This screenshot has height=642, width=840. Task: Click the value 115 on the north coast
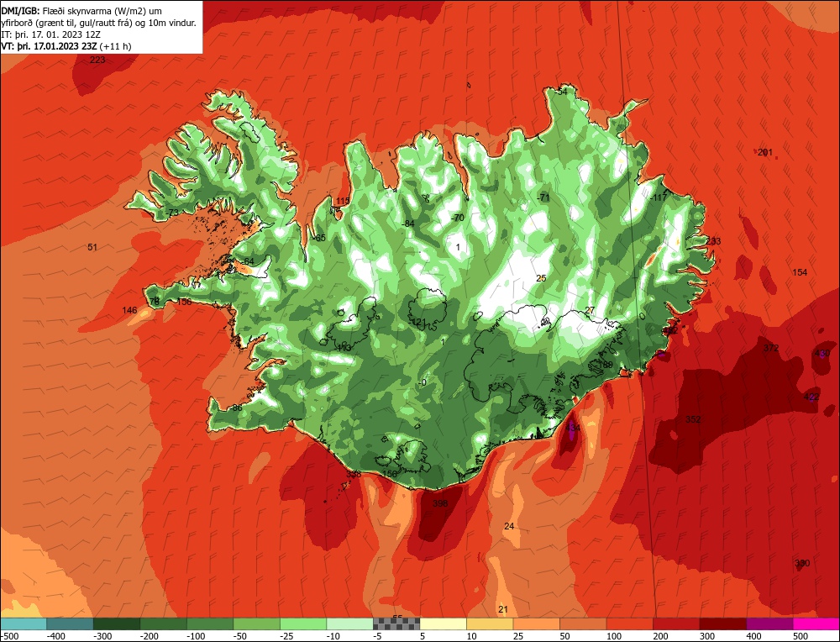(x=343, y=201)
